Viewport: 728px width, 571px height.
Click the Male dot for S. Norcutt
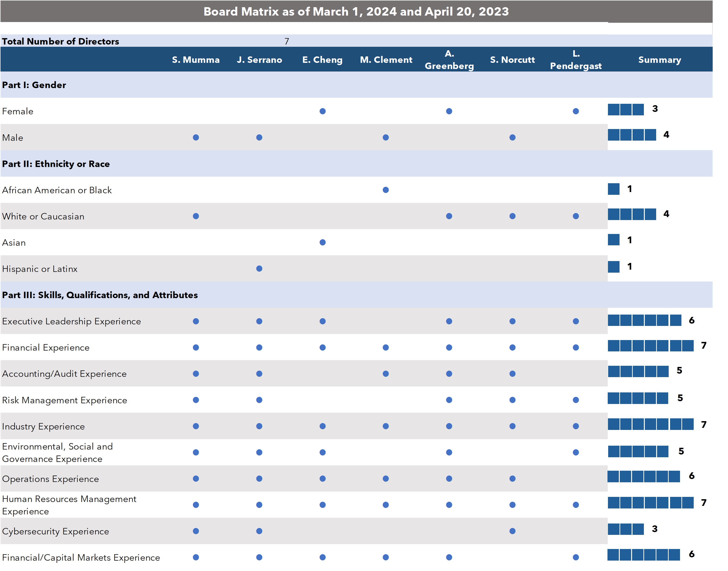tap(512, 137)
